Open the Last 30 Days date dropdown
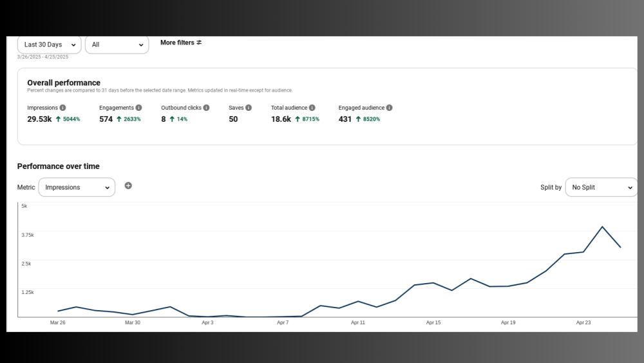This screenshot has width=644, height=363. [50, 44]
